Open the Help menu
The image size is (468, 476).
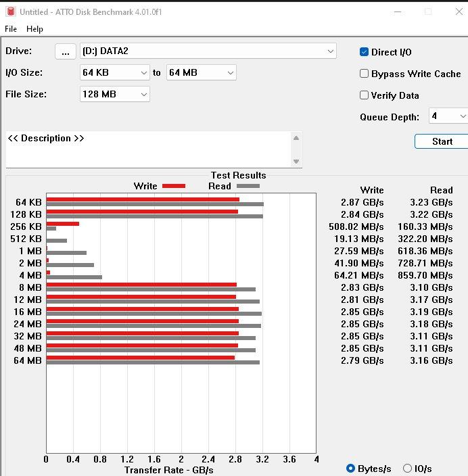click(34, 29)
